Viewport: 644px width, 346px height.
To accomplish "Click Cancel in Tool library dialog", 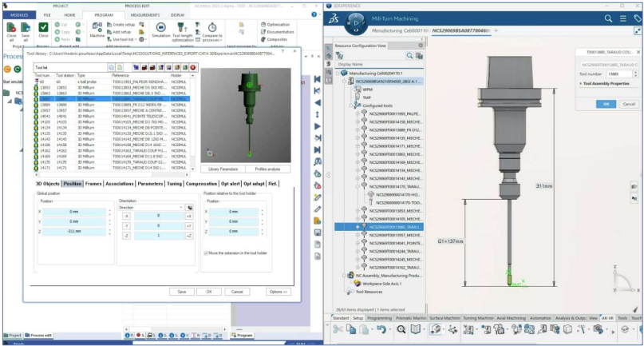I will coord(237,292).
